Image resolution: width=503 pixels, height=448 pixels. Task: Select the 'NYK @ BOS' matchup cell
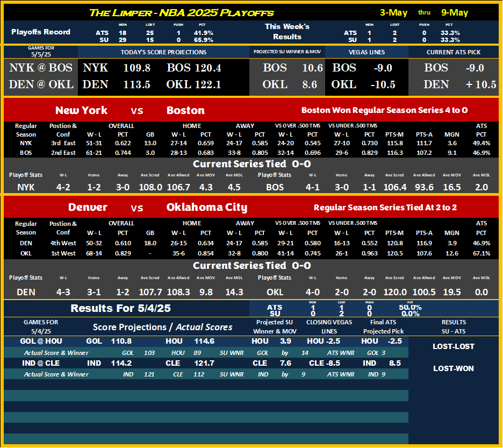tap(41, 68)
